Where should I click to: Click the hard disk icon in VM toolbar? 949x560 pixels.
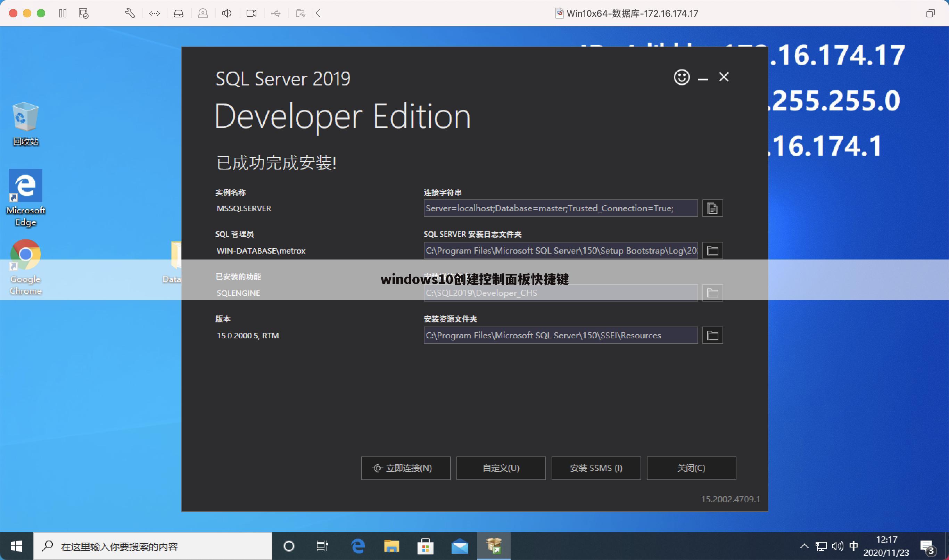(179, 14)
